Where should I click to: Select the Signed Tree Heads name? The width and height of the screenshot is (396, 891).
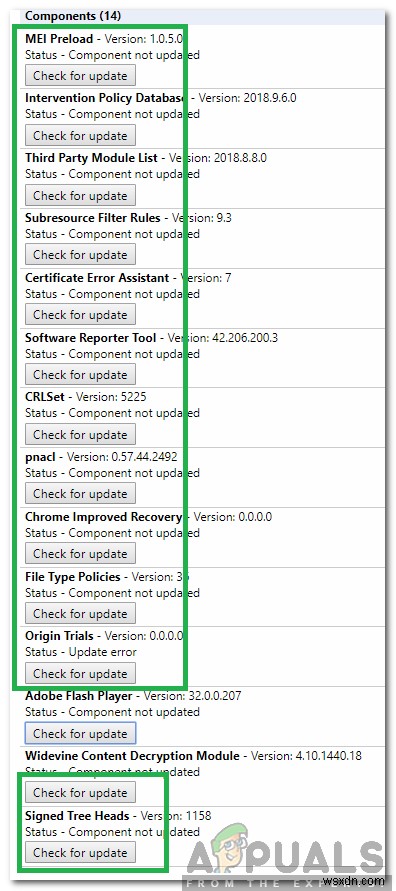tap(77, 816)
